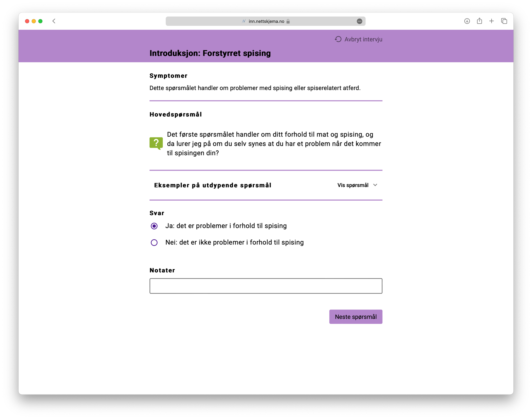The width and height of the screenshot is (532, 419).
Task: Click the 'Hovedspørsmål' heading
Action: 176,114
